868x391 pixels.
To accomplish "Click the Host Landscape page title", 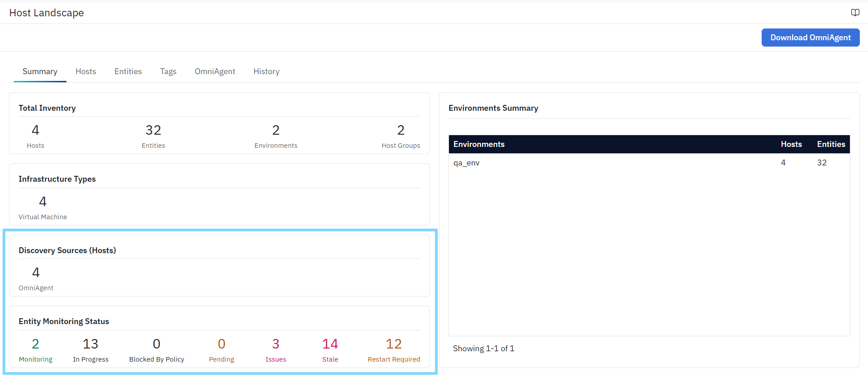I will [x=47, y=13].
